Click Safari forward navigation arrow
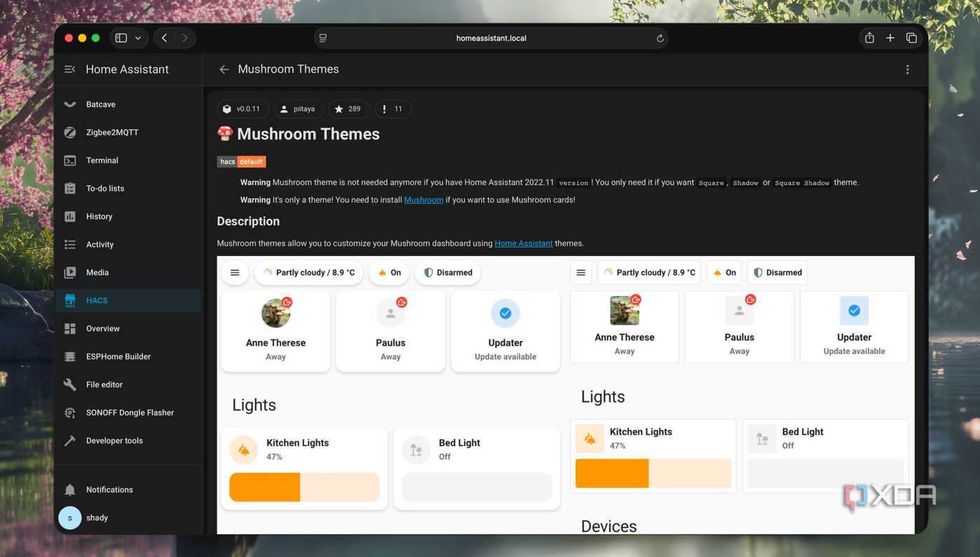980x557 pixels. point(185,38)
